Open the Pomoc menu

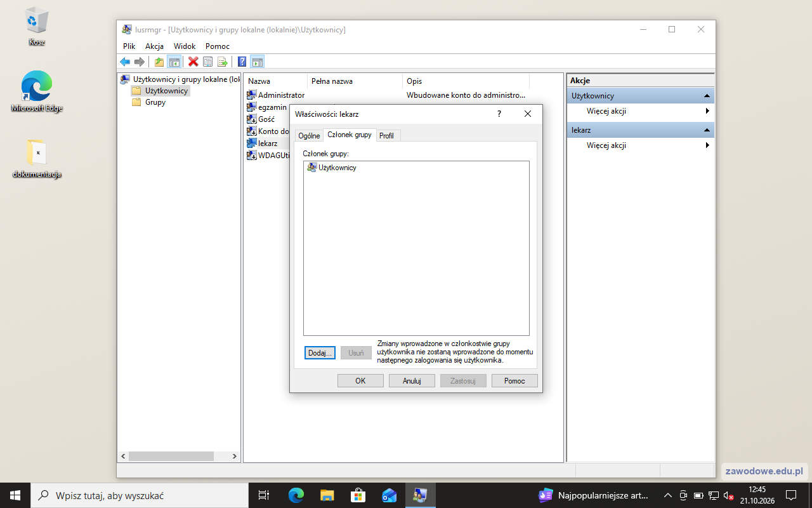point(218,46)
